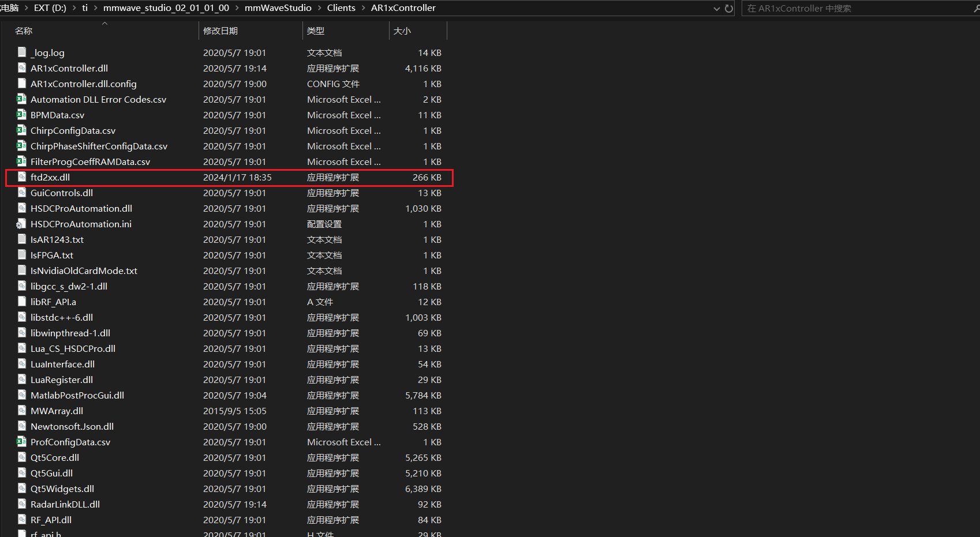Select the ChirpConfigData.csv Excel icon
Image resolution: width=980 pixels, height=537 pixels.
click(x=22, y=130)
